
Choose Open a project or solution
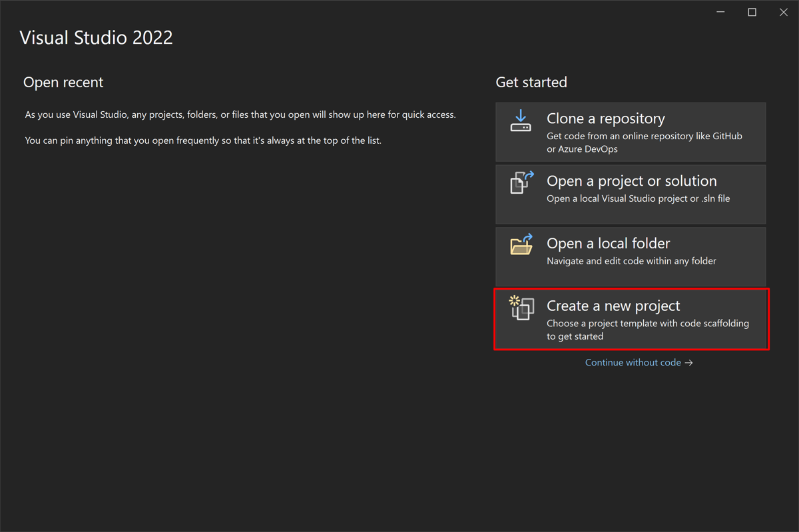click(630, 194)
